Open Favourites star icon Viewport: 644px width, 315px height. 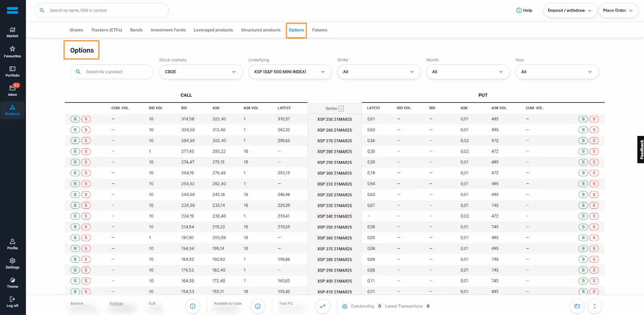12,49
